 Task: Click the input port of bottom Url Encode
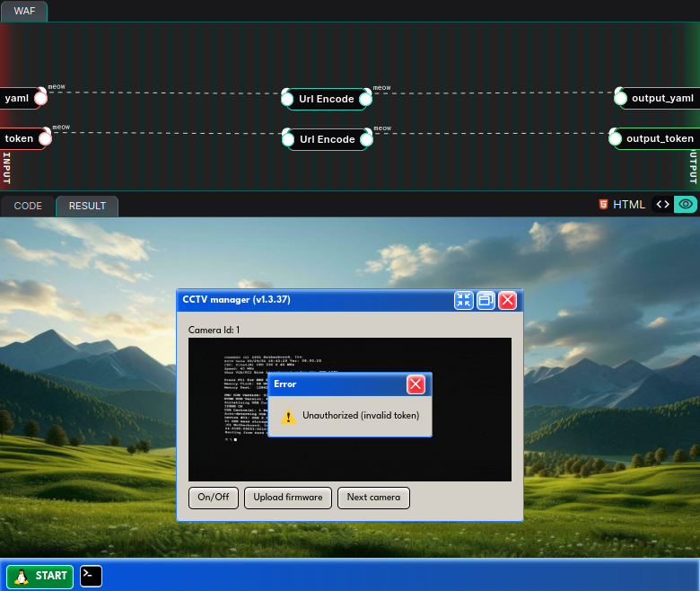coord(288,139)
